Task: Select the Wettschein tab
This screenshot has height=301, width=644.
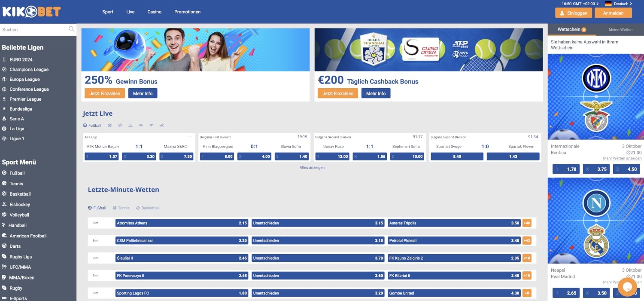Action: point(572,30)
